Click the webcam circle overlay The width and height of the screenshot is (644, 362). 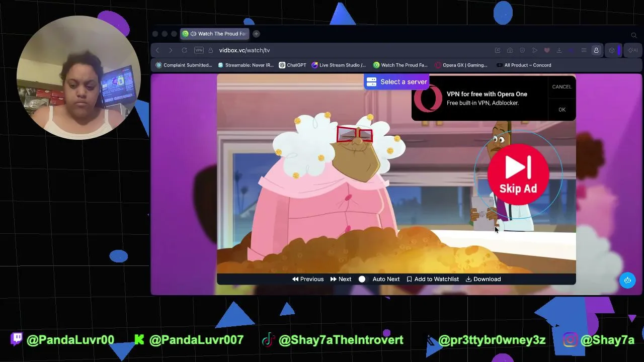coord(78,77)
